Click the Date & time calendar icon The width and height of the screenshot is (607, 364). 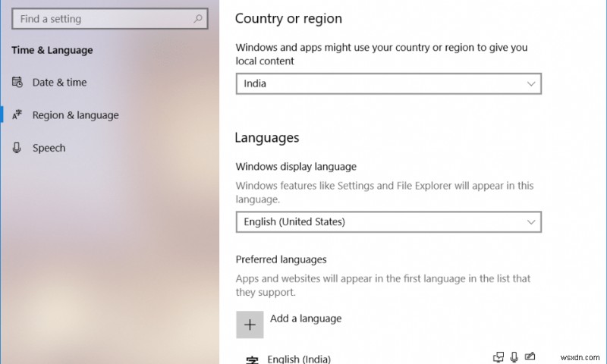tap(17, 82)
